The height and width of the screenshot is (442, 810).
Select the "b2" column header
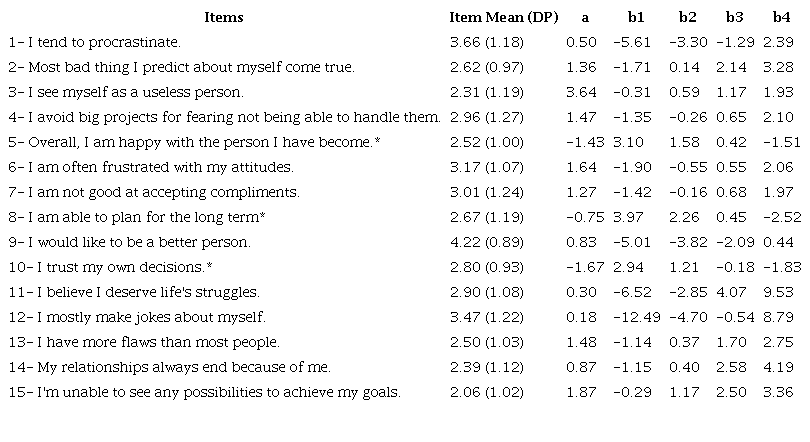point(687,17)
